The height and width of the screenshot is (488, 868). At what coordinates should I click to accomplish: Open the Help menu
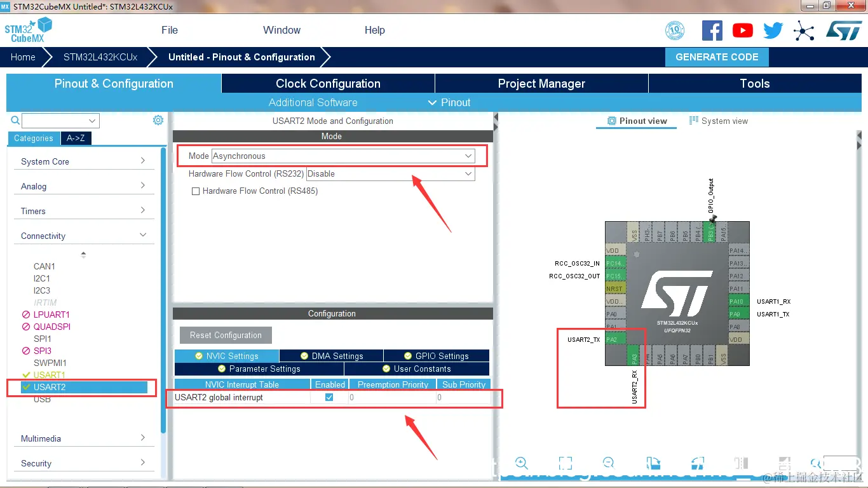[375, 30]
